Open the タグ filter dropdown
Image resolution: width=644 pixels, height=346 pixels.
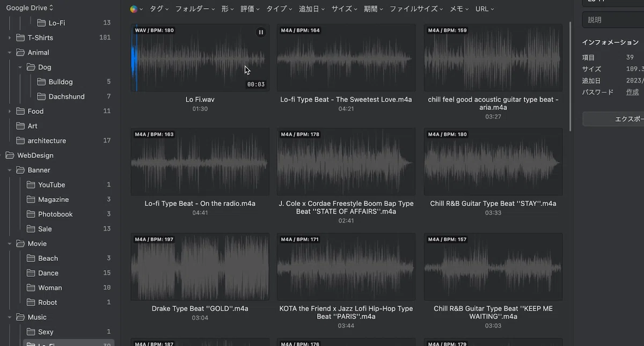[x=159, y=9]
